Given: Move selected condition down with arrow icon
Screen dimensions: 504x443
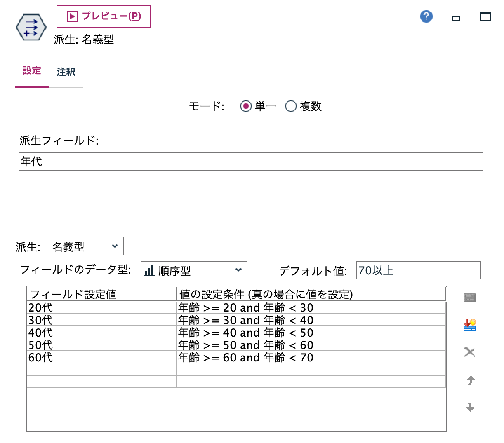Looking at the screenshot, I should 469,407.
